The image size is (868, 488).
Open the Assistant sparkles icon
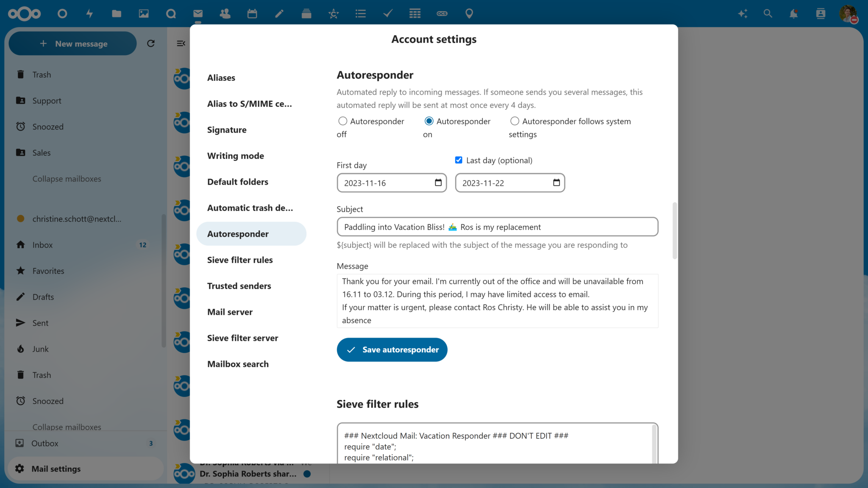coord(742,13)
